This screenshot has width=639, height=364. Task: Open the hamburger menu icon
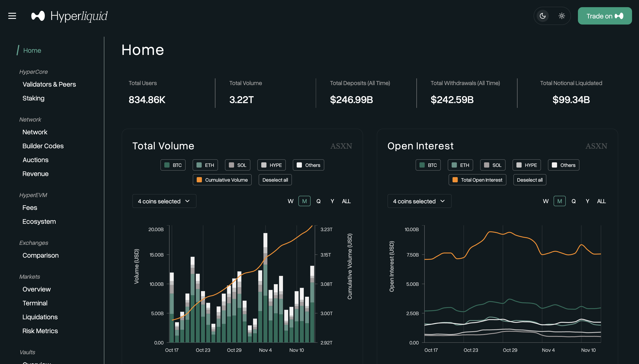[12, 16]
